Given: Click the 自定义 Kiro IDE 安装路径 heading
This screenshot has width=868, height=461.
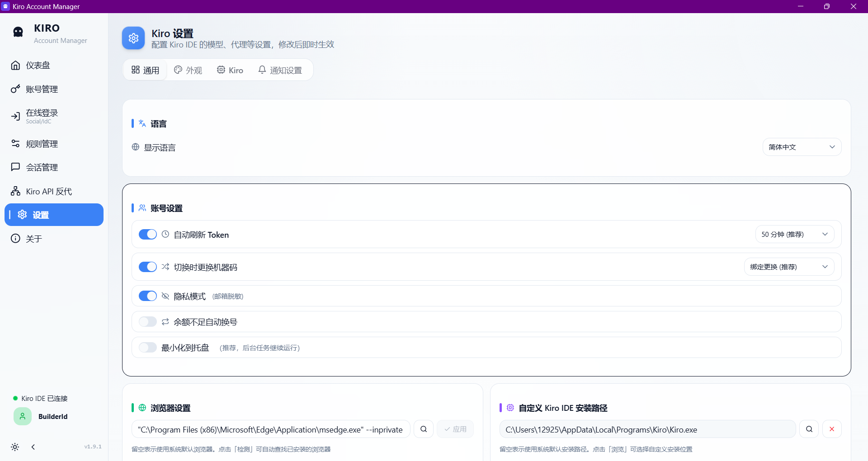Looking at the screenshot, I should (x=563, y=408).
